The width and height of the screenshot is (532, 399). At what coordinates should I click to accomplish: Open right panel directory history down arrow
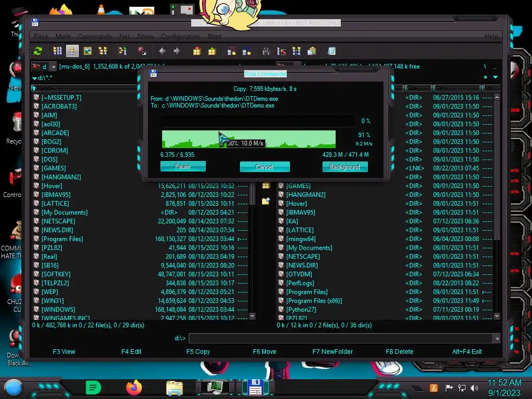tap(495, 77)
